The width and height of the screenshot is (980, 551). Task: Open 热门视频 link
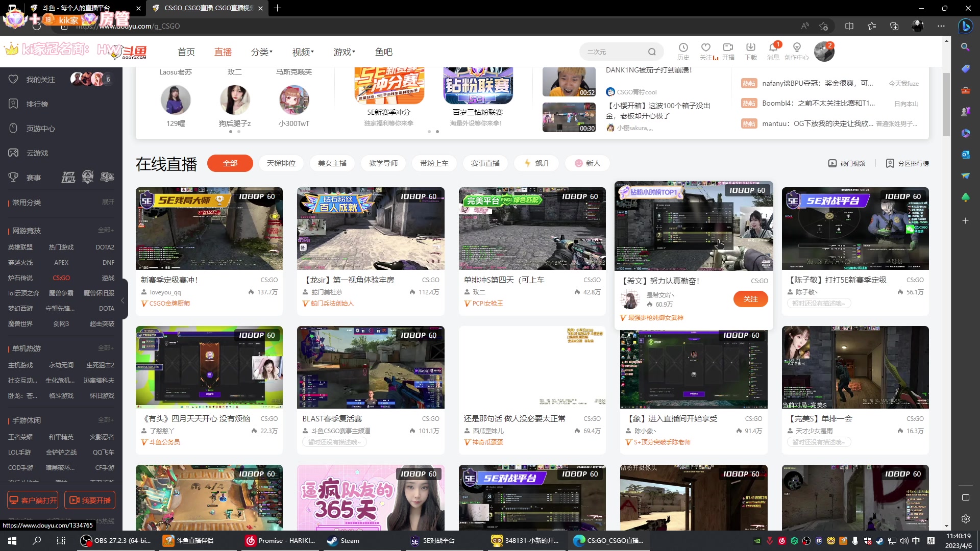point(847,163)
